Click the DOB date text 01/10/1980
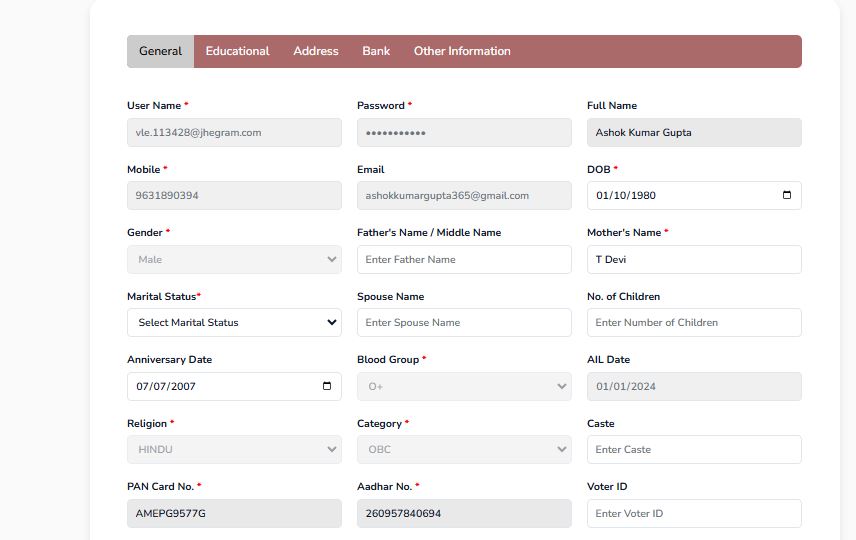The height and width of the screenshot is (540, 856). 626,195
